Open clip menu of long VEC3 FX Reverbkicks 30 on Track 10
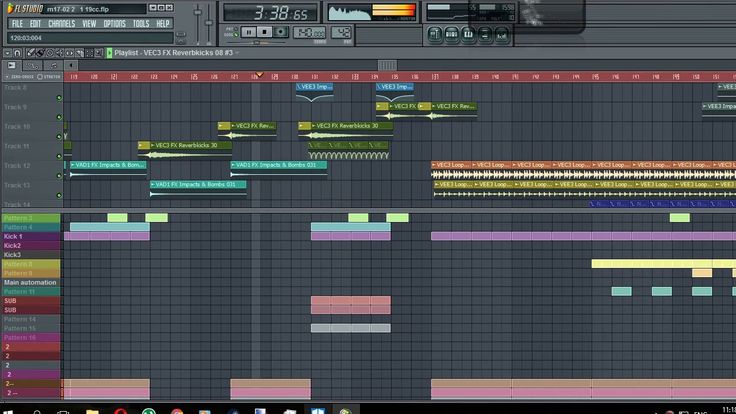 coord(313,126)
